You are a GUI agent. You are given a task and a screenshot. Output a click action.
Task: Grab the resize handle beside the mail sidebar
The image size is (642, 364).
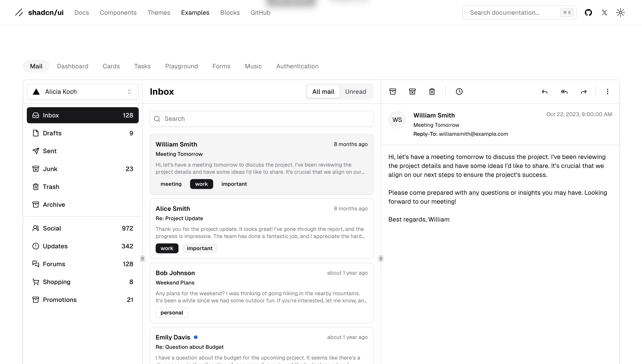(143, 259)
